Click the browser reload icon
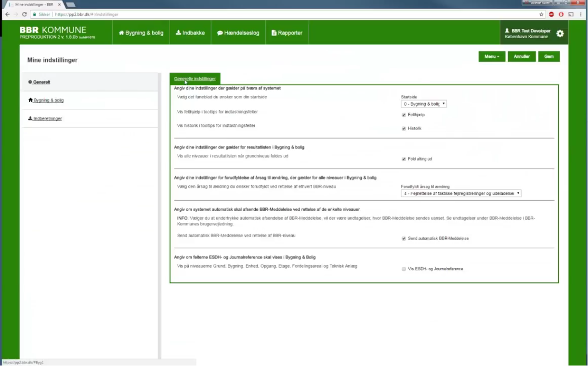Screen dimensions: 588x366 point(25,14)
